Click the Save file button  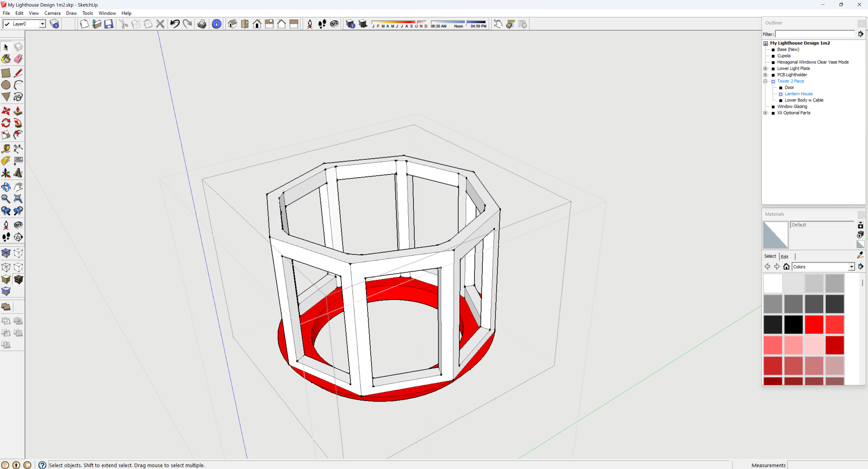click(x=109, y=24)
